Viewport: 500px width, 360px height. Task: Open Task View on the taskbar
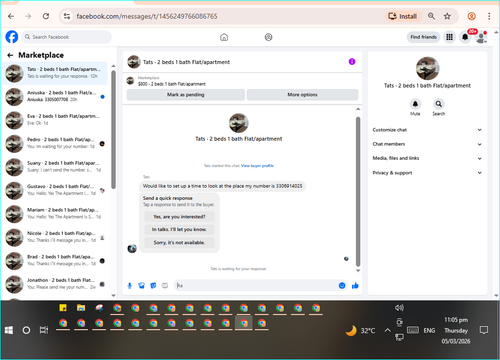pos(44,330)
